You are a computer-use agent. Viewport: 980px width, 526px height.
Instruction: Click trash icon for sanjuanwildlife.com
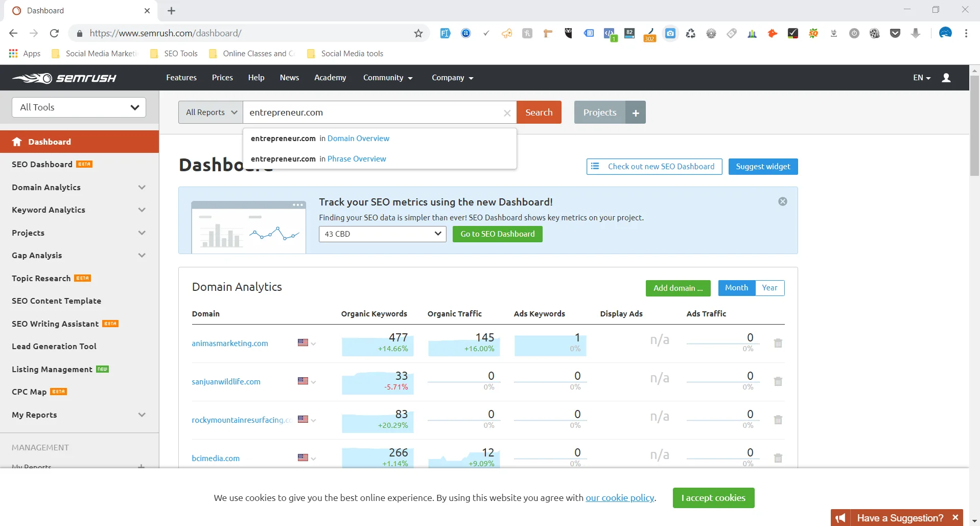(x=778, y=381)
